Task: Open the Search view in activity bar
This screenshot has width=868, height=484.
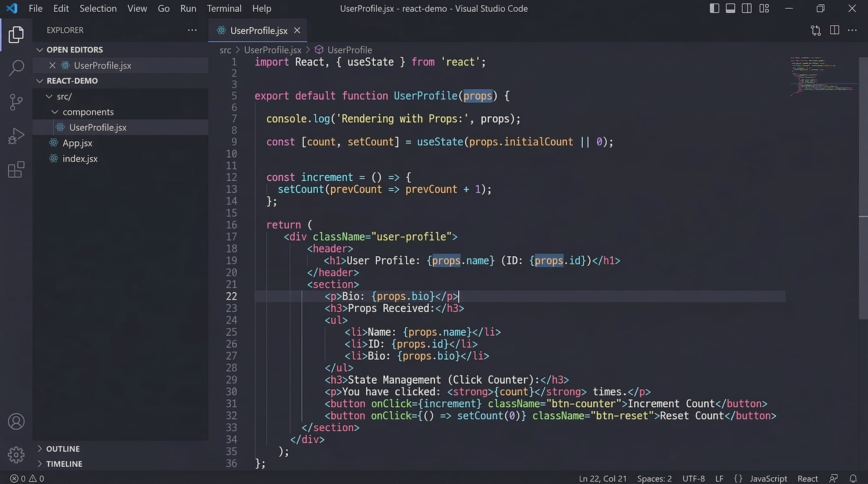Action: coord(16,68)
